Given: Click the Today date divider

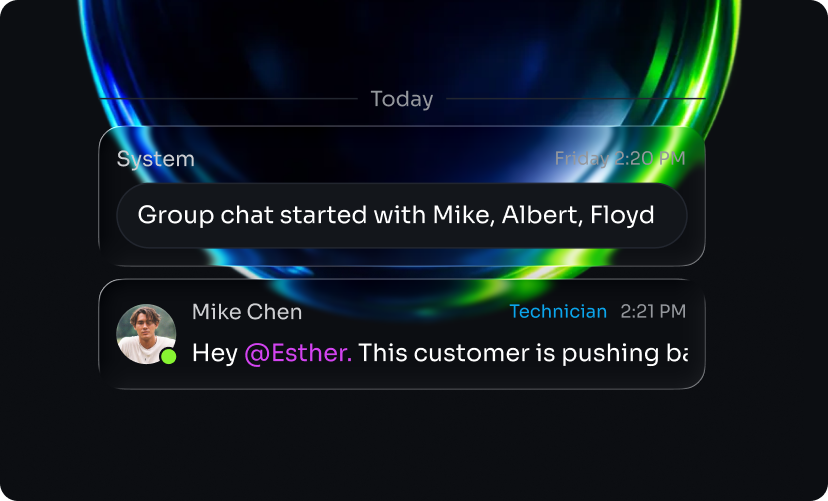Looking at the screenshot, I should 402,99.
